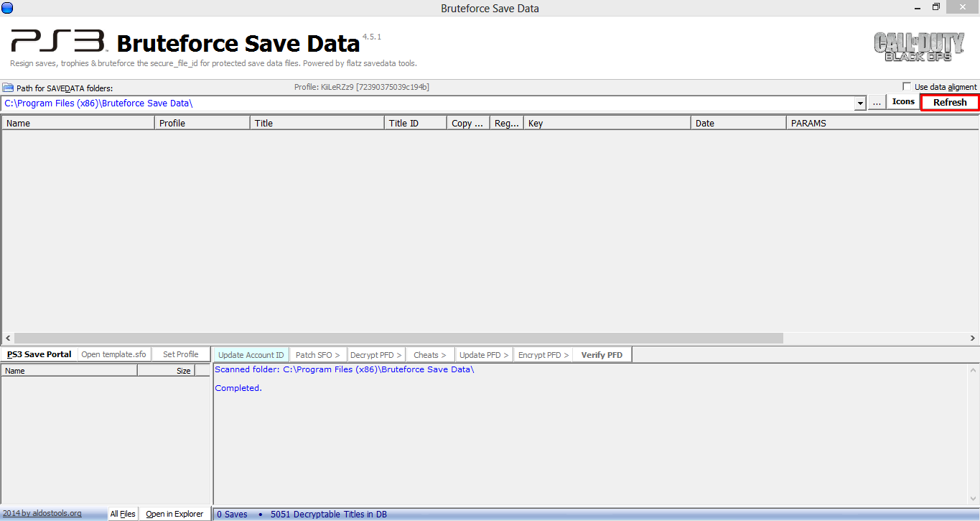Click the Icons button
980x521 pixels.
point(903,102)
